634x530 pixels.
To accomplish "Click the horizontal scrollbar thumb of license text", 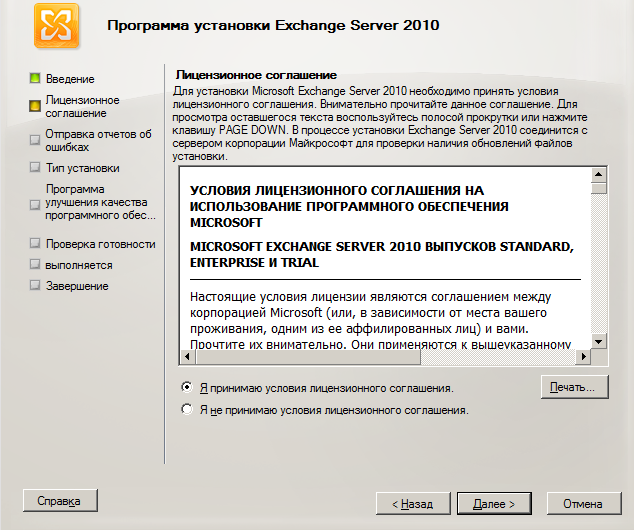I will coord(308,357).
